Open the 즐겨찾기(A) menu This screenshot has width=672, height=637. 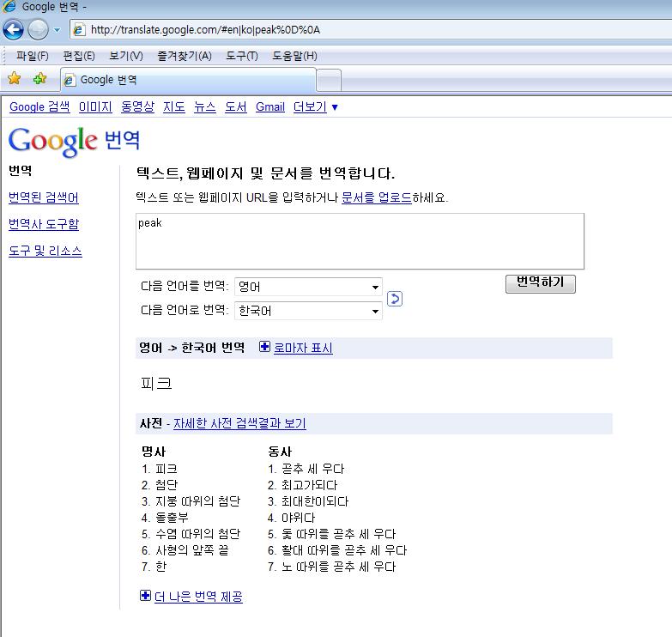click(x=185, y=56)
